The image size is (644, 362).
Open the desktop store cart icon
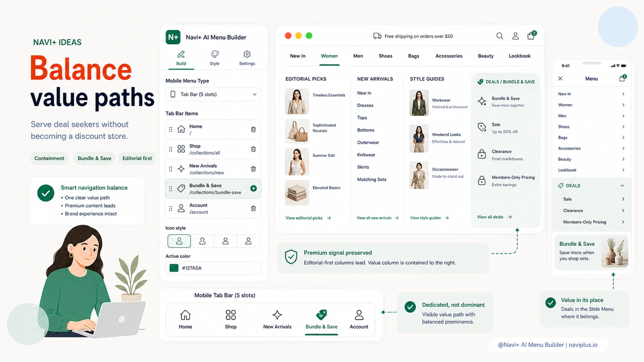coord(531,36)
